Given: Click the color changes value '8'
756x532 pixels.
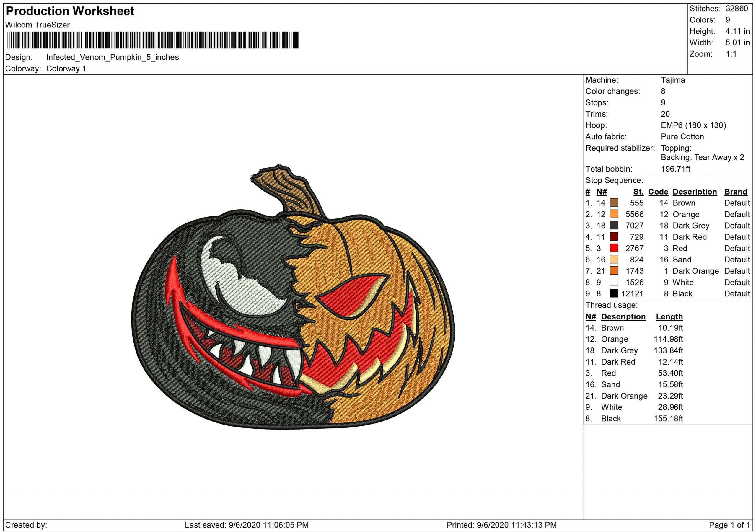Looking at the screenshot, I should pyautogui.click(x=663, y=91).
